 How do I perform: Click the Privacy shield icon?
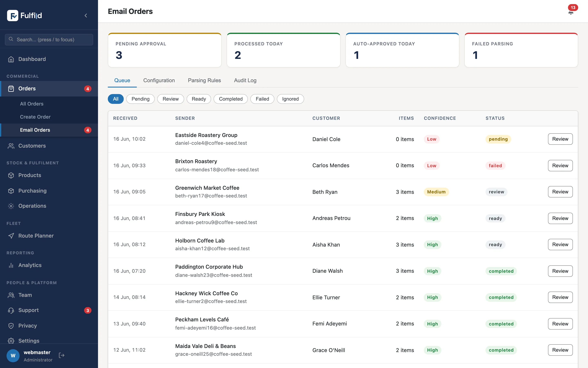coord(11,326)
